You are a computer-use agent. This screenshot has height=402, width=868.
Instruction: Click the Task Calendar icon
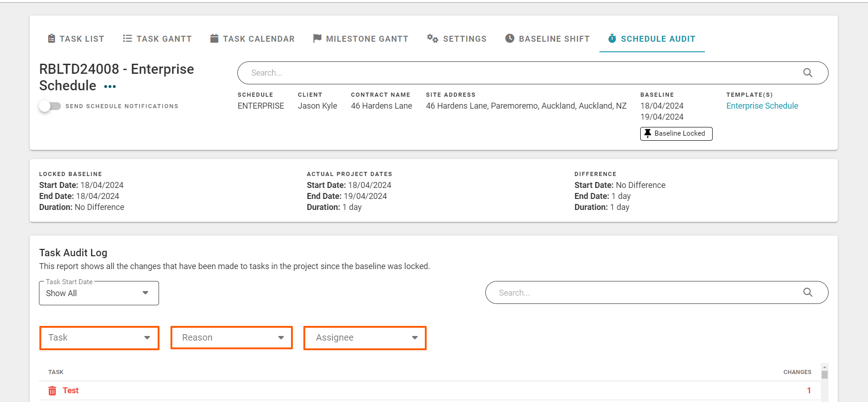pos(214,39)
